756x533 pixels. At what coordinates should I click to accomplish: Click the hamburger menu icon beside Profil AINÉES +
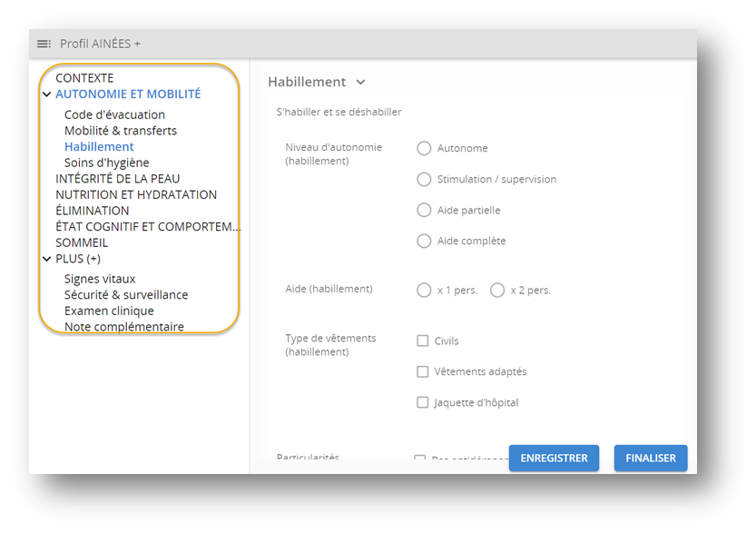[x=44, y=44]
